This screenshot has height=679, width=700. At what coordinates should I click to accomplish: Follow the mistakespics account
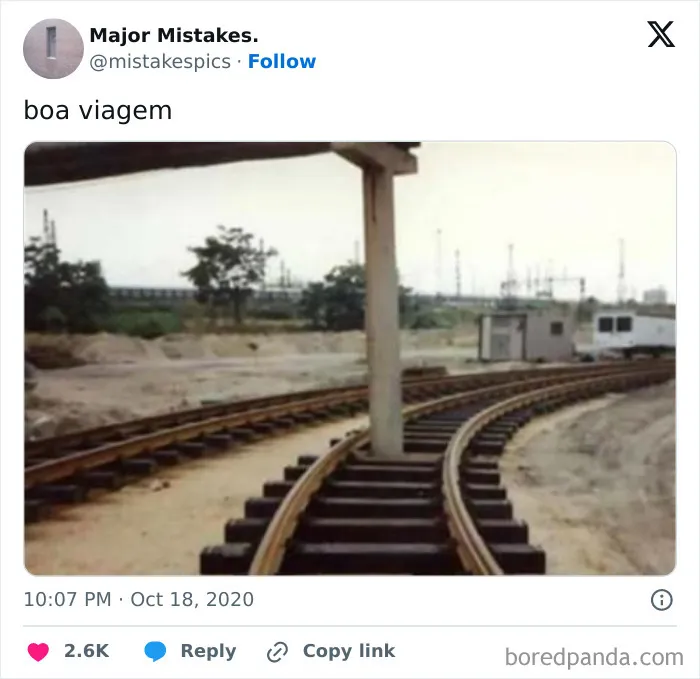tap(282, 62)
